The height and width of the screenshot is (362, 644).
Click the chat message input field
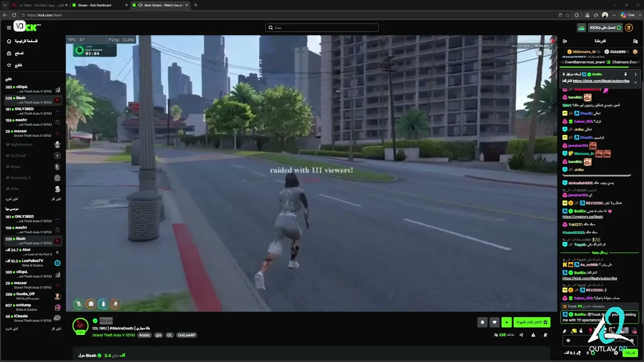pos(600,340)
